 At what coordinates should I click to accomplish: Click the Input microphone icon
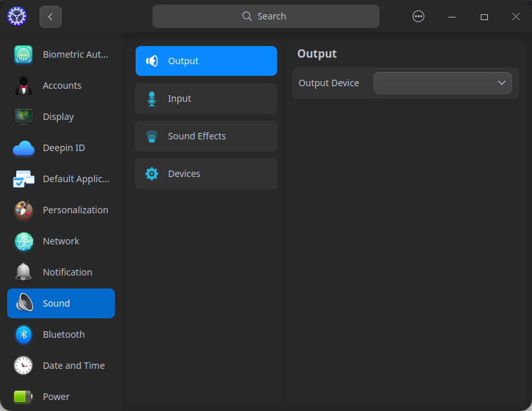click(x=152, y=99)
